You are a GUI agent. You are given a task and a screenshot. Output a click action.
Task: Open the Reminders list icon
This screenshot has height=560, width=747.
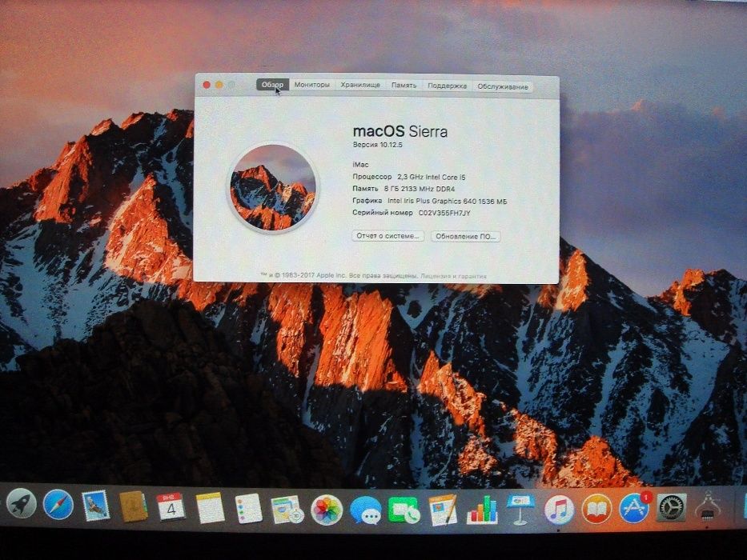(x=249, y=509)
